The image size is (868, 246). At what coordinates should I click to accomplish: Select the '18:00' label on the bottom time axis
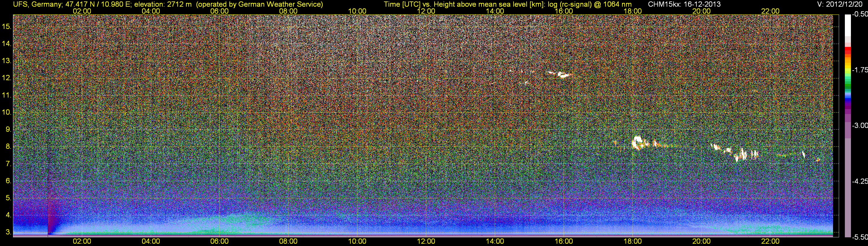(x=632, y=241)
